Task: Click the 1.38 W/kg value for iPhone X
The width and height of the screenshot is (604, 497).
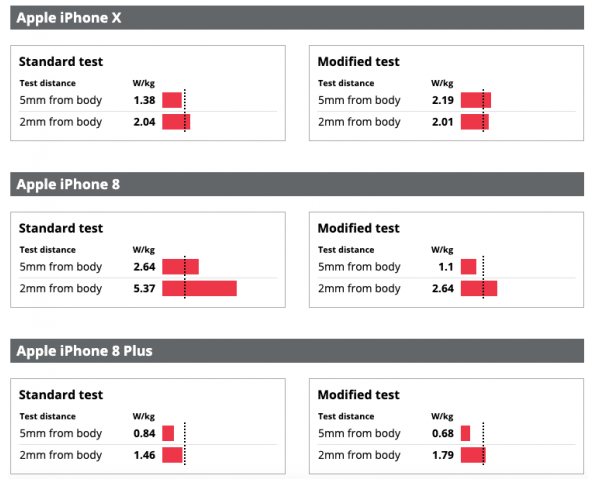Action: [144, 100]
